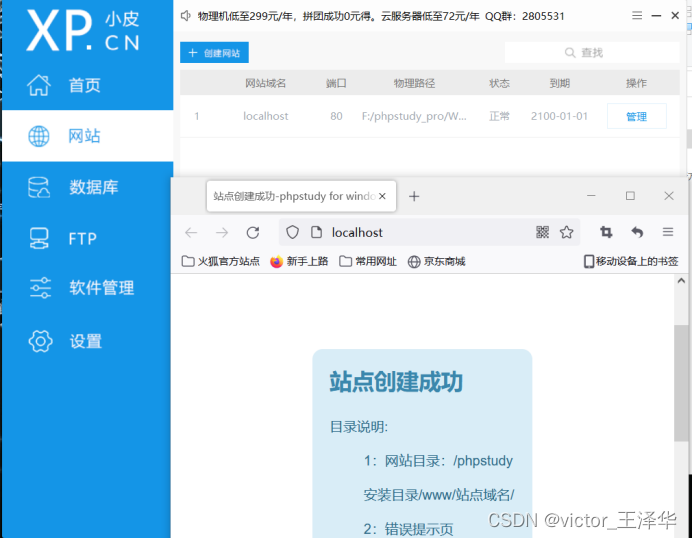The height and width of the screenshot is (539, 692).
Task: Click the announcement banner text about 物理机
Action: tap(381, 16)
